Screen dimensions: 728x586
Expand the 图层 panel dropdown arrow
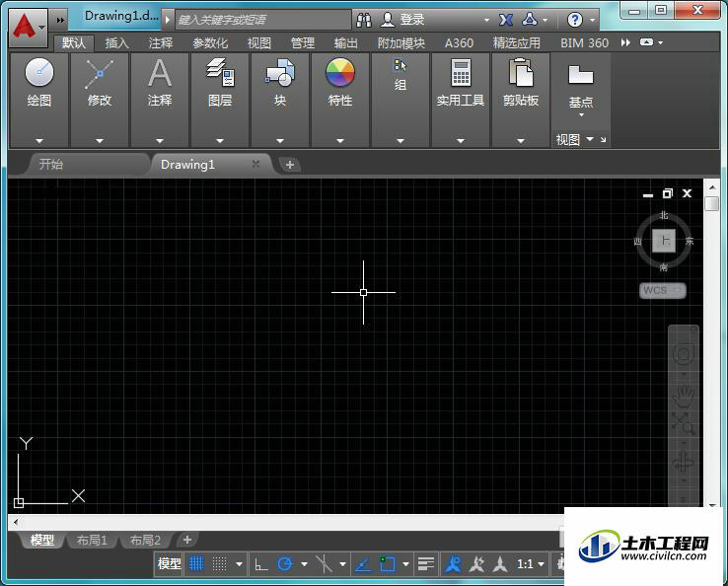[220, 141]
